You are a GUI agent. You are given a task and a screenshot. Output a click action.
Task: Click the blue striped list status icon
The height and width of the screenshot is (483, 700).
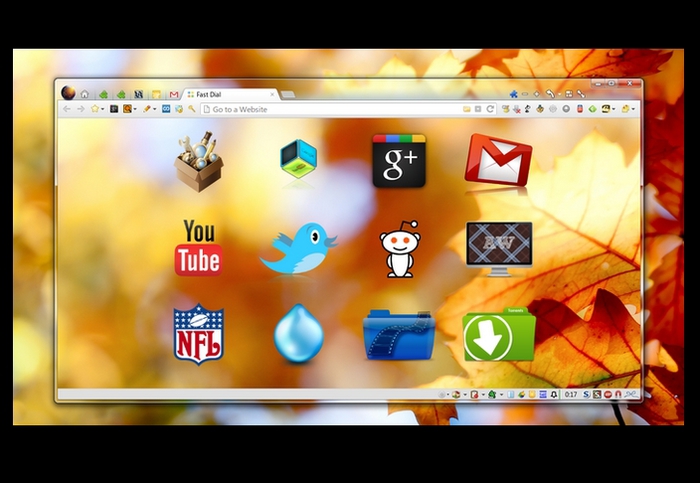coord(543,395)
